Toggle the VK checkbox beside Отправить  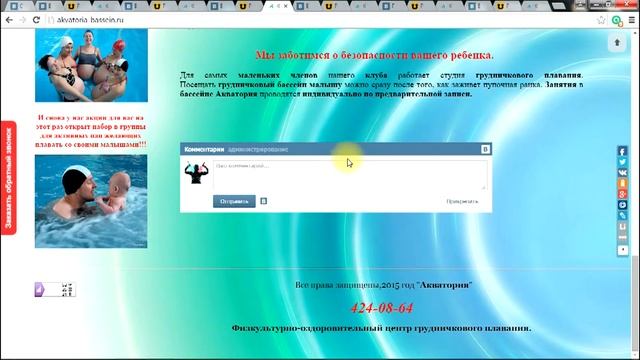coord(264,201)
